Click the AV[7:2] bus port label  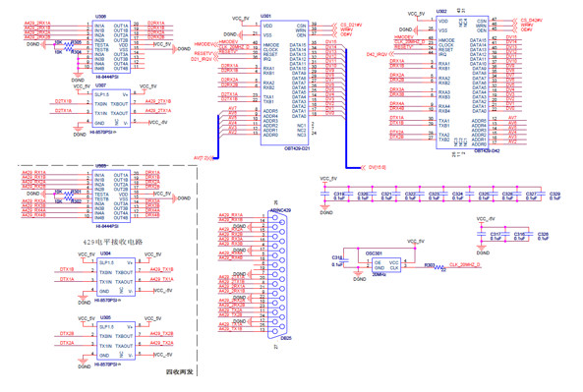click(203, 158)
